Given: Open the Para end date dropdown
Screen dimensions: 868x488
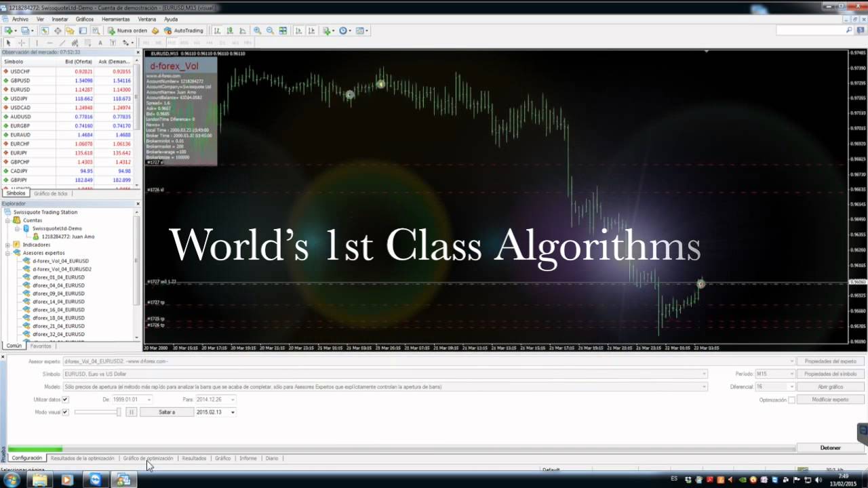Looking at the screenshot, I should (233, 399).
